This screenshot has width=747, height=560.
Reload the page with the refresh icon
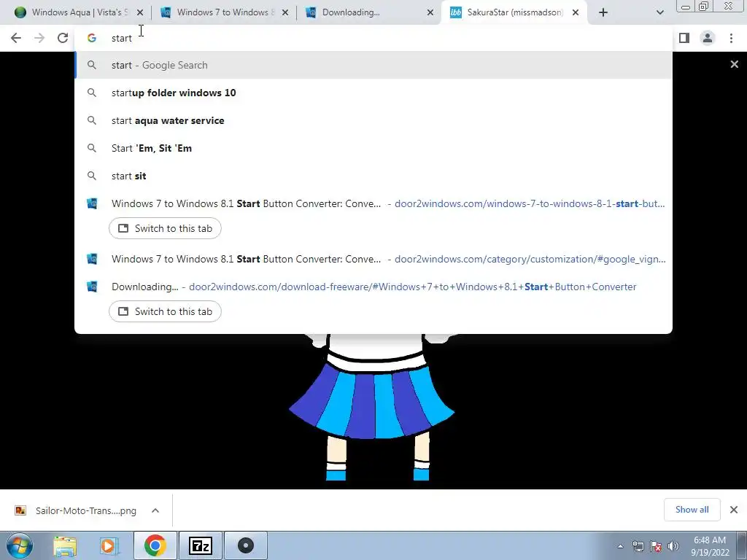tap(63, 38)
